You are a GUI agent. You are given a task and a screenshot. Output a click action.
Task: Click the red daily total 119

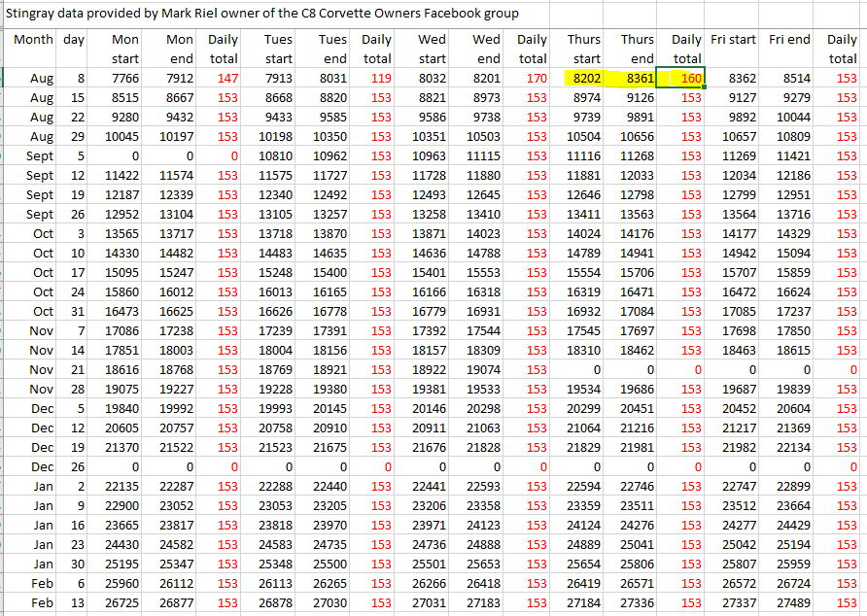click(376, 79)
